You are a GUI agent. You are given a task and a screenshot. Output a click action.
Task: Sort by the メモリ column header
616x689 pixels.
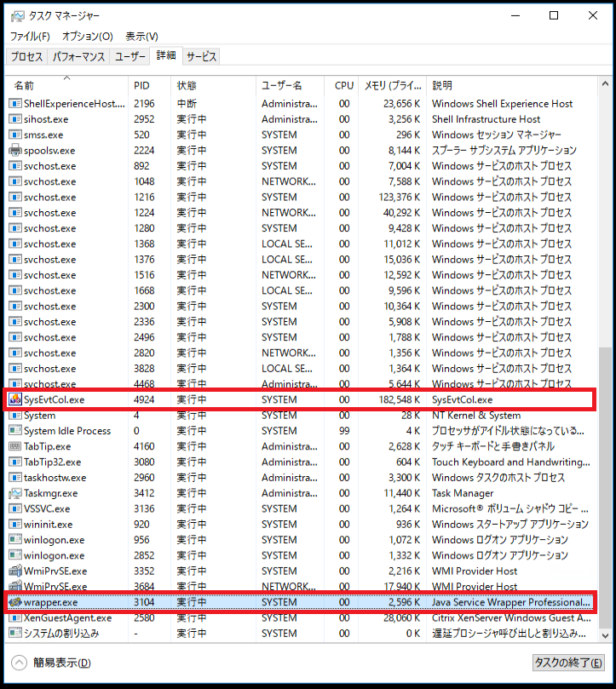[393, 85]
